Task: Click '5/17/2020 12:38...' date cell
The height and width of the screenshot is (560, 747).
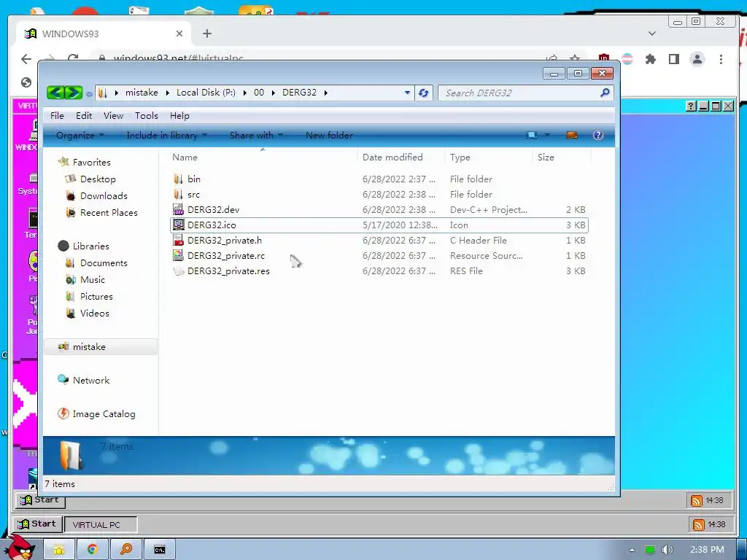Action: point(400,225)
